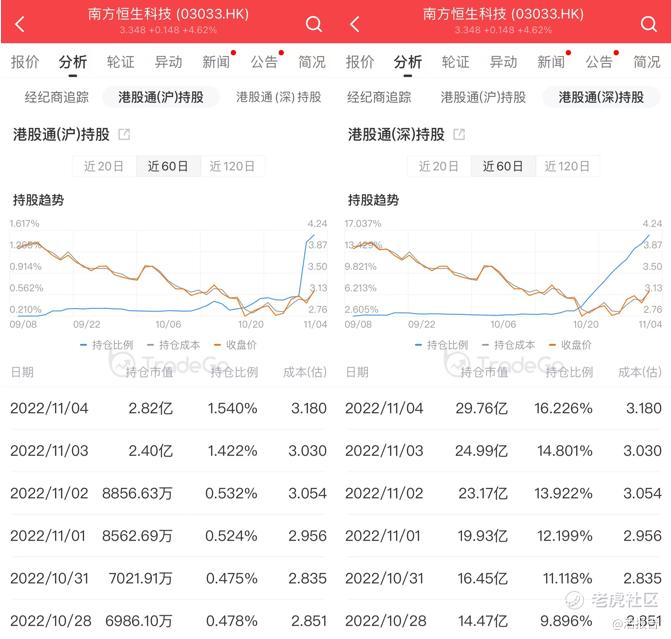Open 简况 tab in left panel
The width and height of the screenshot is (671, 639).
[x=312, y=62]
